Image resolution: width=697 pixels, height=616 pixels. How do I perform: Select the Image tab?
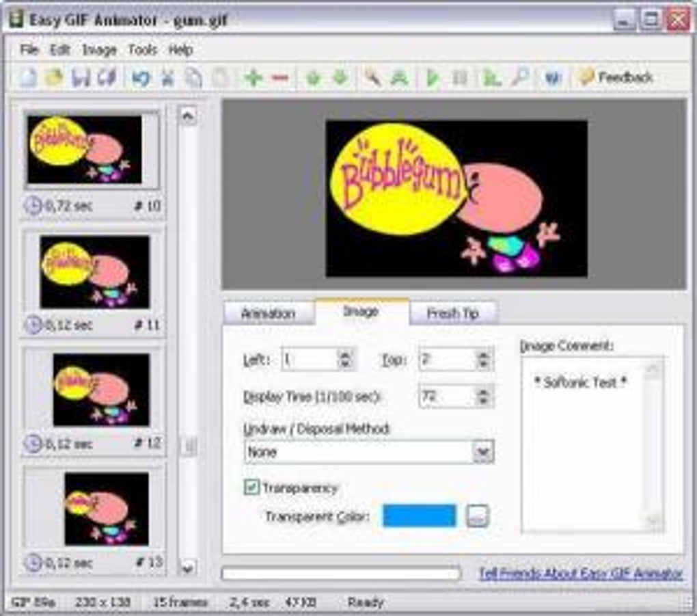coord(361,311)
